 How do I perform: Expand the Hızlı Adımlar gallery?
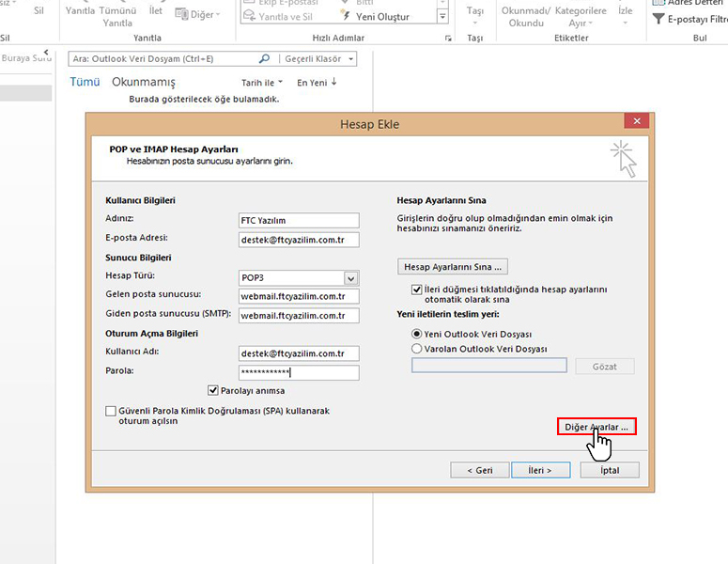442,17
